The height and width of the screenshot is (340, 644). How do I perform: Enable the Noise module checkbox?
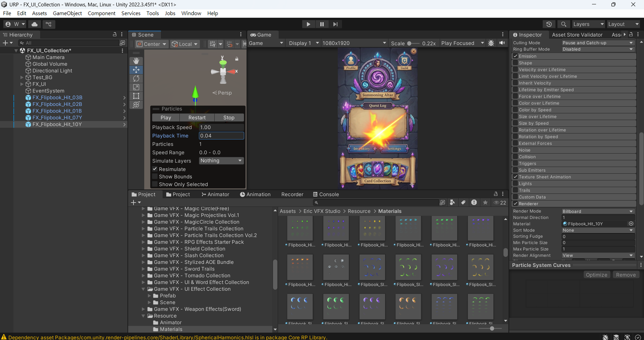pos(515,150)
